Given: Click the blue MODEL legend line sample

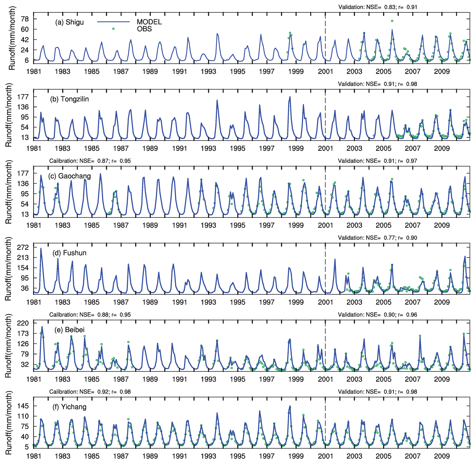Looking at the screenshot, I should 113,22.
